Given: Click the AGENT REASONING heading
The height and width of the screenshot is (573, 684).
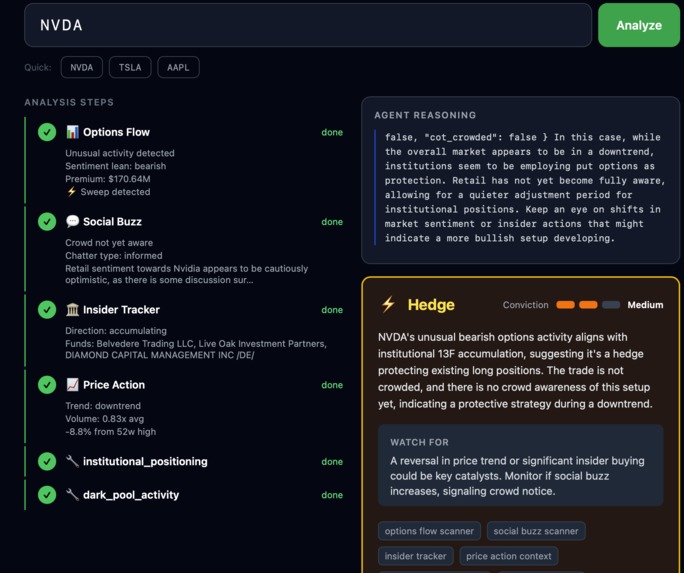Looking at the screenshot, I should [425, 115].
